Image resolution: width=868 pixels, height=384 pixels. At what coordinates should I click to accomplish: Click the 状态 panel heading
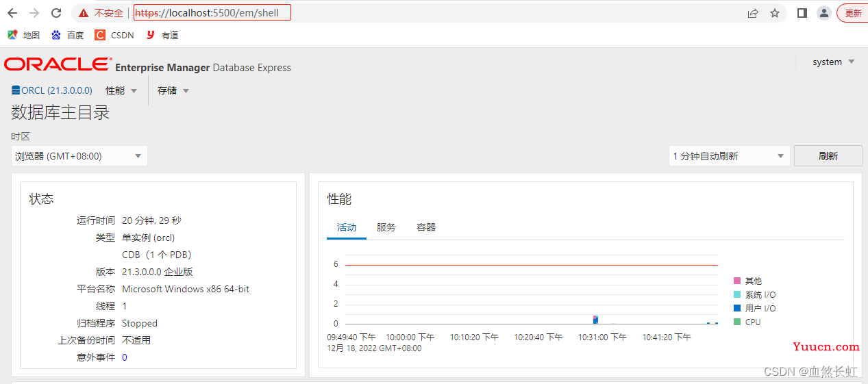point(41,199)
